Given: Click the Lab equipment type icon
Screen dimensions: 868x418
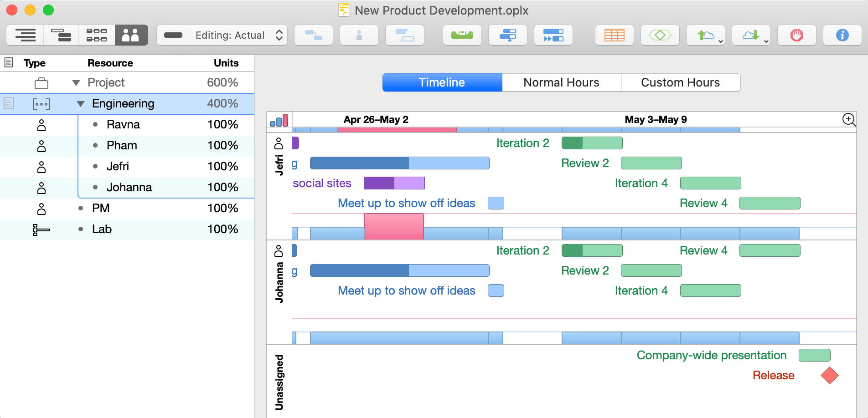Looking at the screenshot, I should 41,229.
